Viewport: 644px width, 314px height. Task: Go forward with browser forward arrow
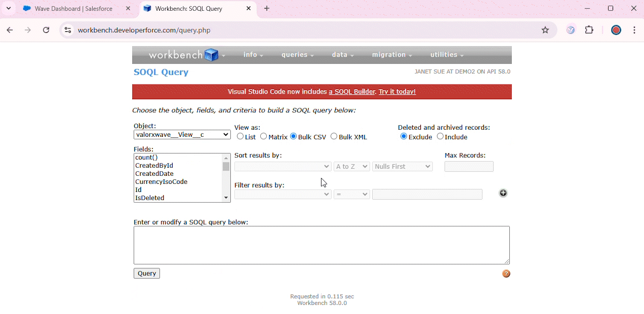pos(28,30)
